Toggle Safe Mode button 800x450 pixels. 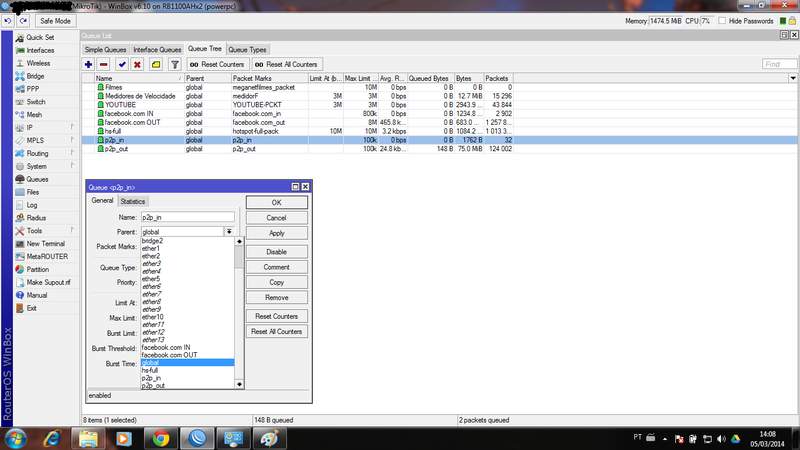click(x=55, y=21)
